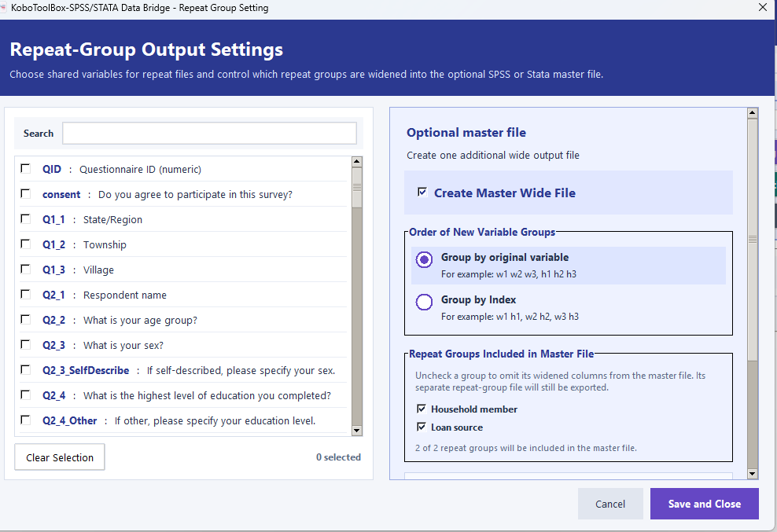Select the Group by Index radio button

coord(424,302)
